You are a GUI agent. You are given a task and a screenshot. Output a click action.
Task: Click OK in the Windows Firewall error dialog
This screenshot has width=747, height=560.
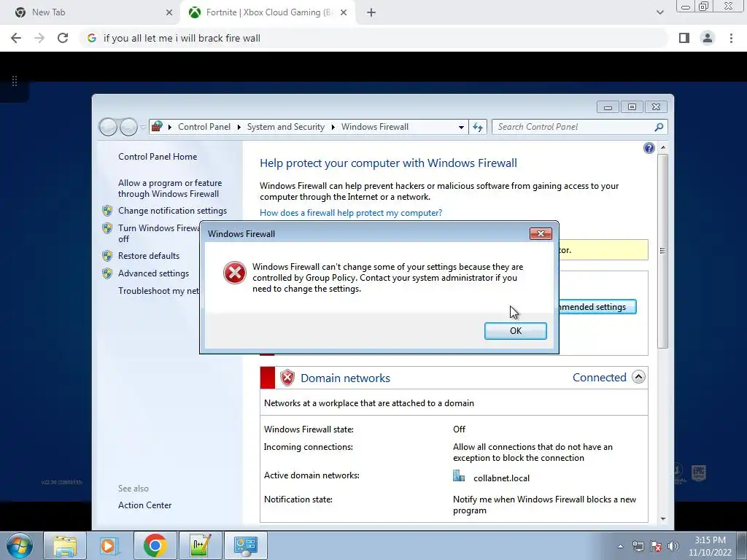(x=515, y=331)
